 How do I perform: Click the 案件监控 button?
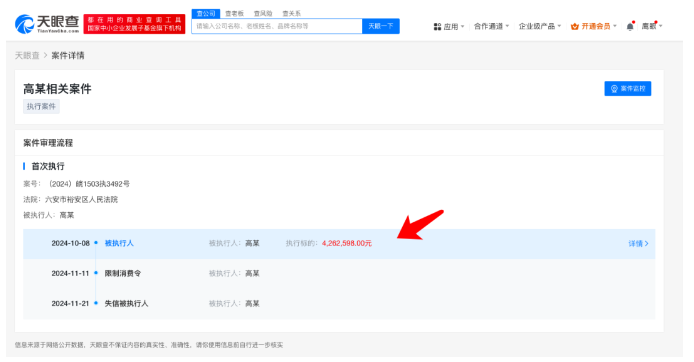[x=628, y=89]
